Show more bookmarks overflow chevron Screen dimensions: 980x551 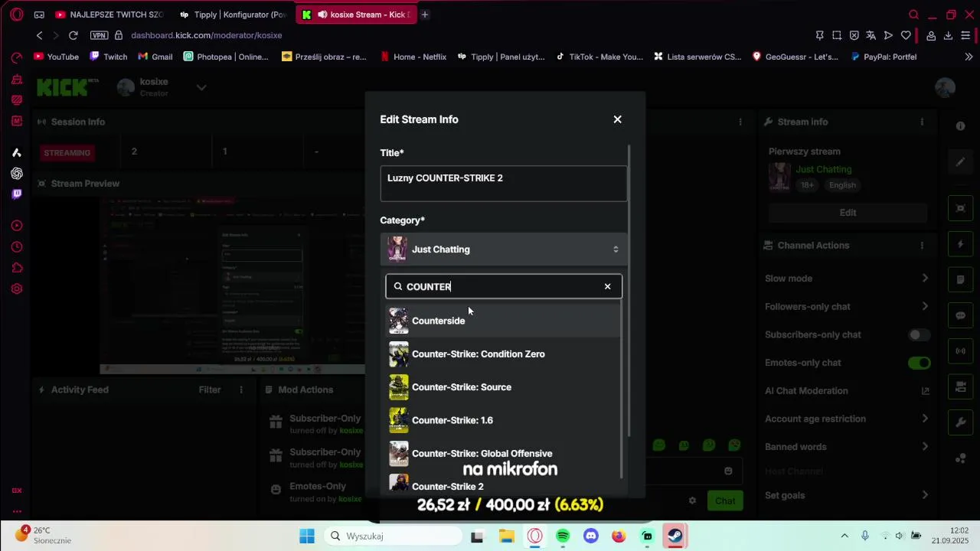pyautogui.click(x=969, y=57)
